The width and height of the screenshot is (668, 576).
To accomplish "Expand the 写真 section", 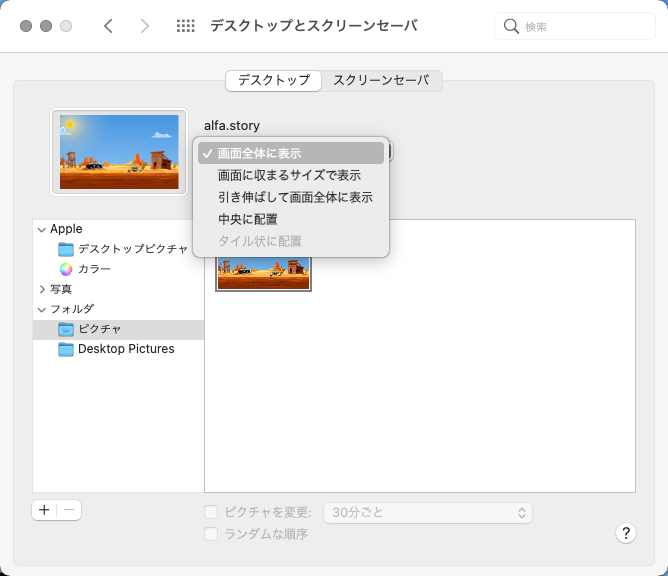I will click(x=41, y=289).
